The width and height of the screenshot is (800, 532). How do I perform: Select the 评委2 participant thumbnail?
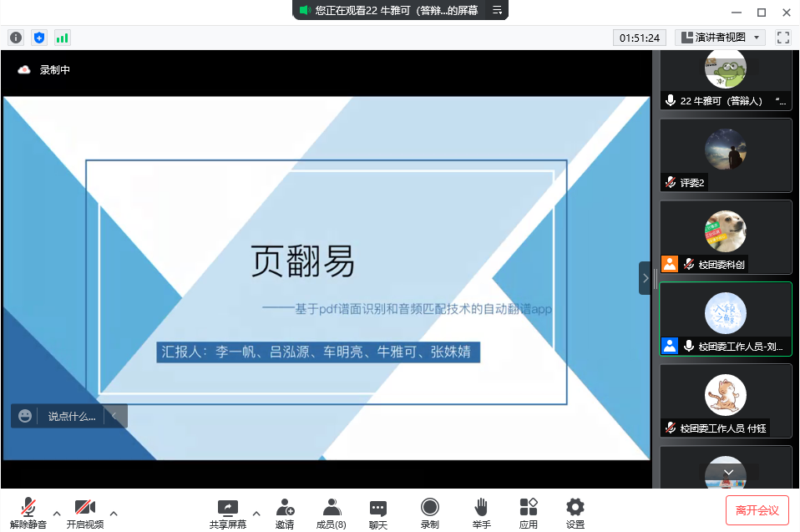click(x=725, y=155)
